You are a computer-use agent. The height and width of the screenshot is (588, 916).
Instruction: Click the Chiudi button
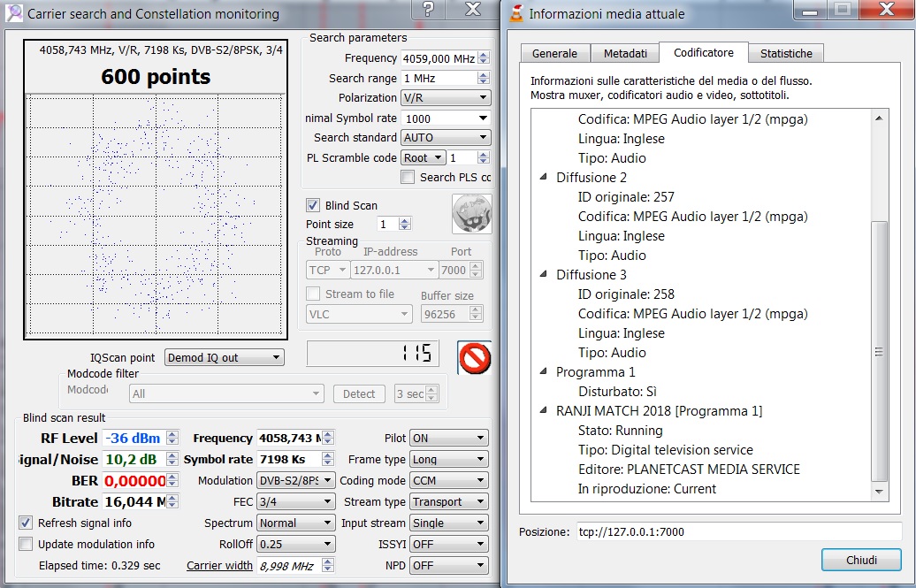(861, 560)
